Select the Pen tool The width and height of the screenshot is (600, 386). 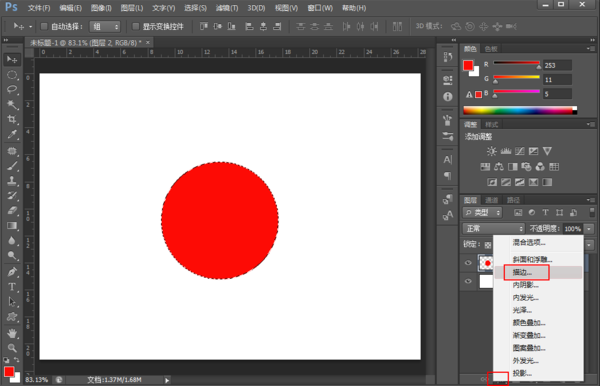12,272
